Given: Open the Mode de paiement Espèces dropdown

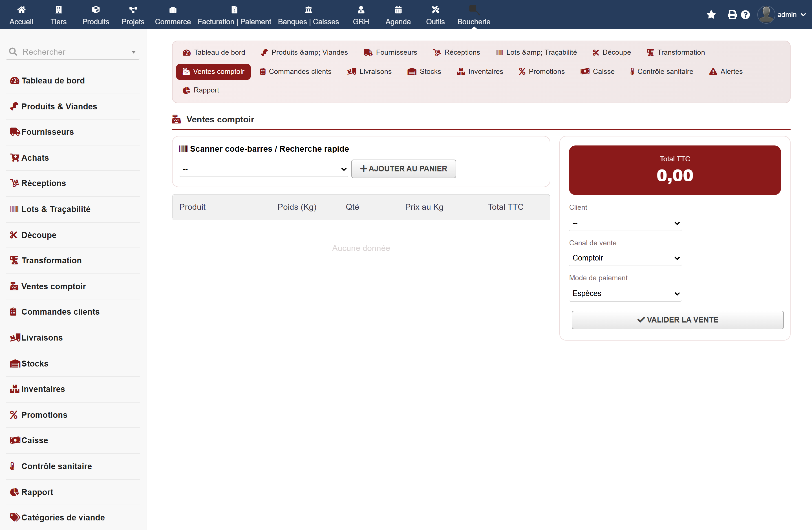Looking at the screenshot, I should pyautogui.click(x=625, y=293).
